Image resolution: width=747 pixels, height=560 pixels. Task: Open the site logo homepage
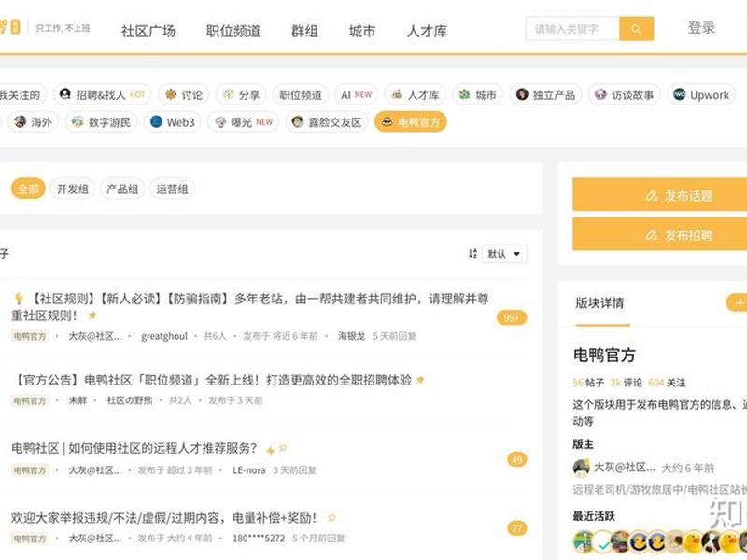(x=10, y=27)
